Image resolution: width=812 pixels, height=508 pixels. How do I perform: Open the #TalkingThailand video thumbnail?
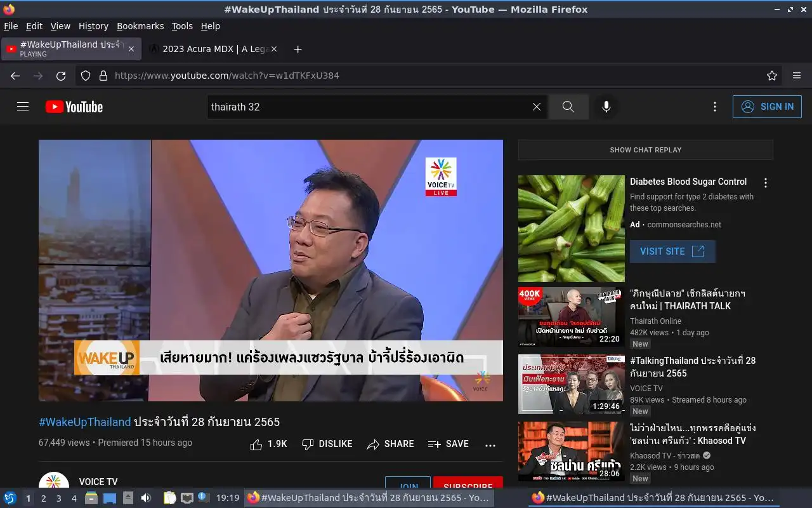coord(572,384)
